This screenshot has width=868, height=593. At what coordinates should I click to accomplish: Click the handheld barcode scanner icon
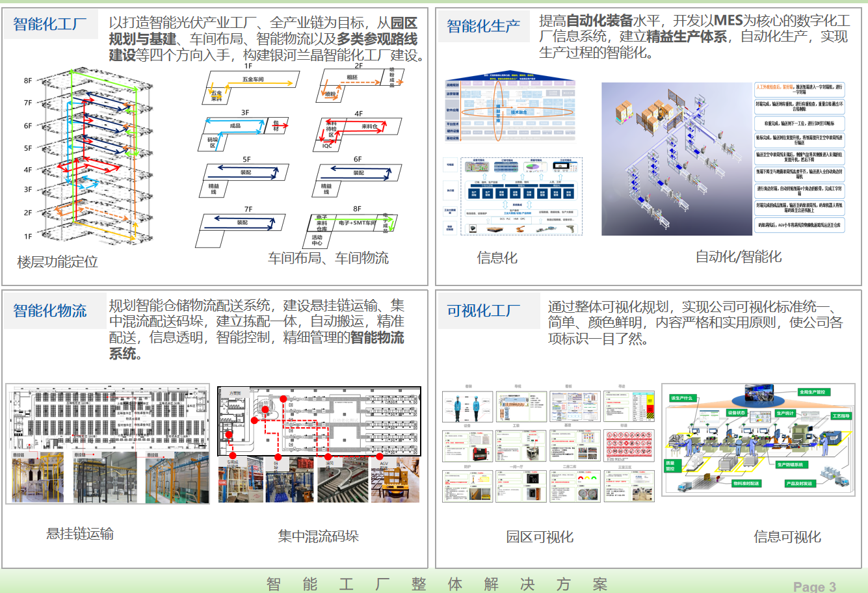571,230
